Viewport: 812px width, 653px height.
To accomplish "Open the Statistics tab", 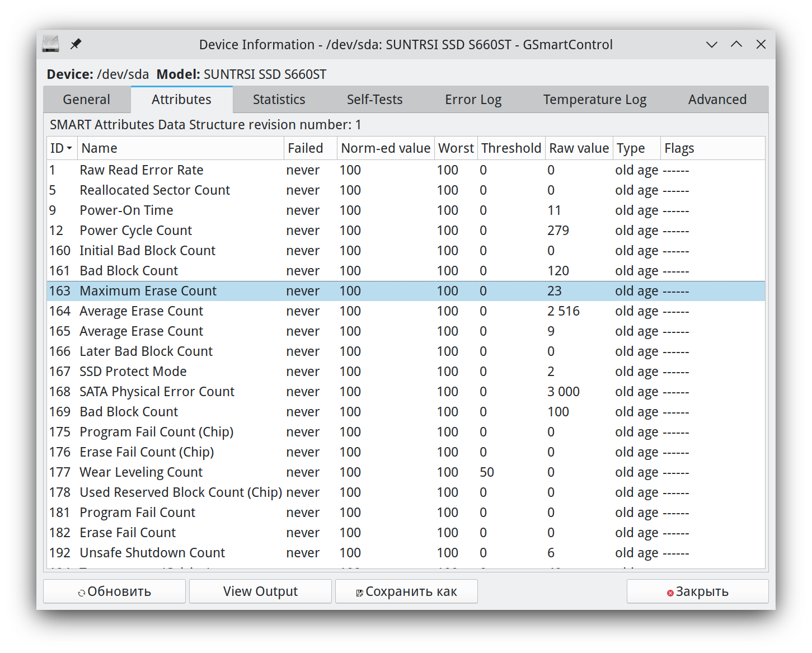I will (279, 100).
